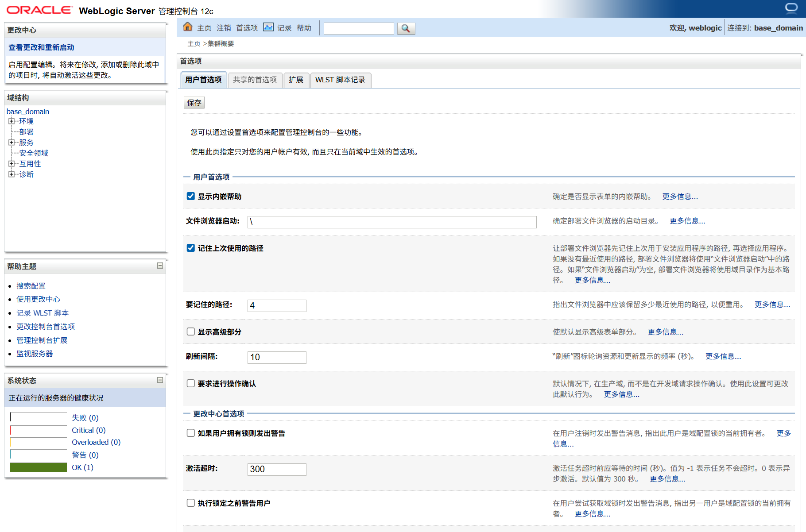
Task: Click 更多信息 link for 显示高级部分
Action: [665, 332]
